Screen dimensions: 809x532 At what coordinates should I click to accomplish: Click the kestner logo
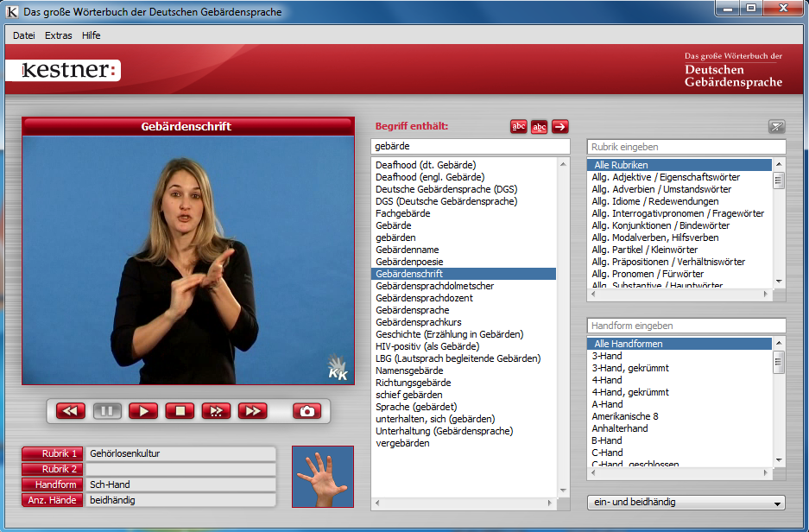(66, 70)
